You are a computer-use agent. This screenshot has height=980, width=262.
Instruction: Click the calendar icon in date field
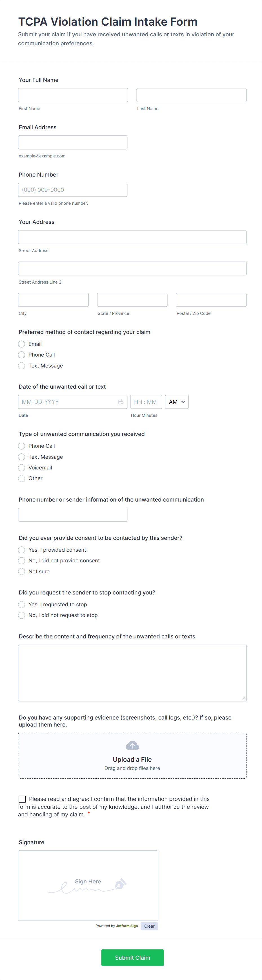click(121, 402)
